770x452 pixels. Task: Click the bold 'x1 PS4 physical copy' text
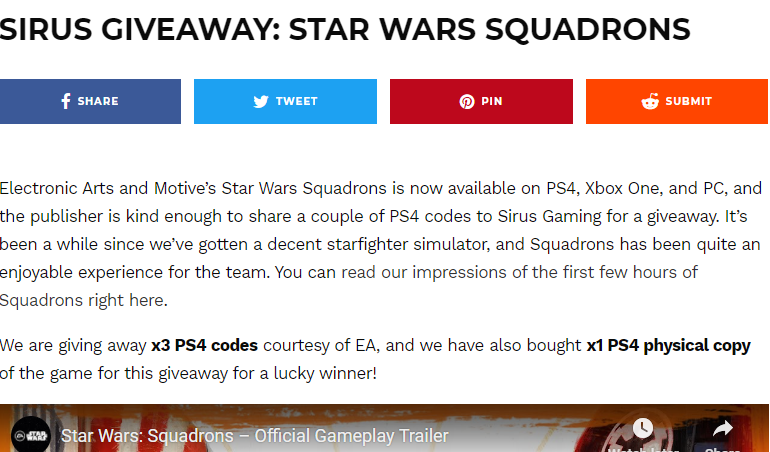(668, 346)
